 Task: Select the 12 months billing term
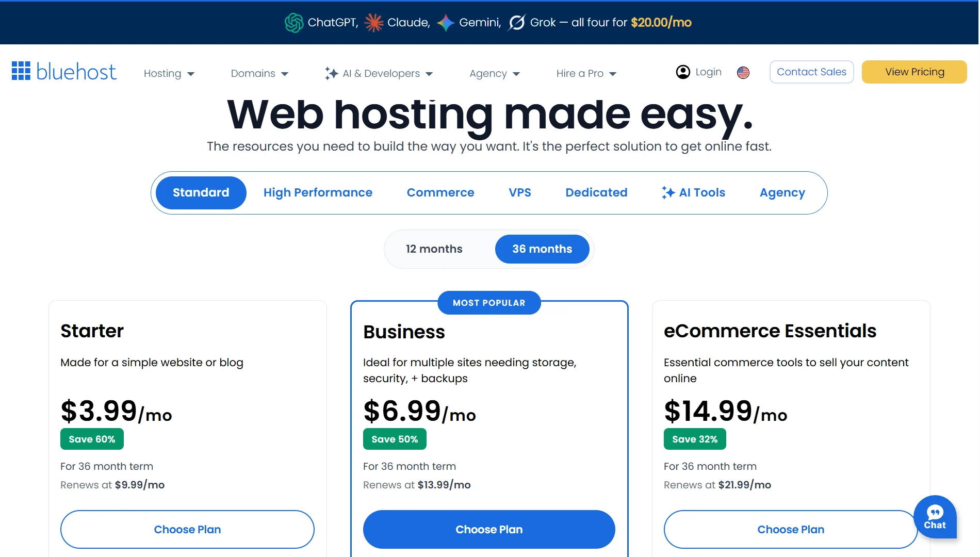[434, 249]
